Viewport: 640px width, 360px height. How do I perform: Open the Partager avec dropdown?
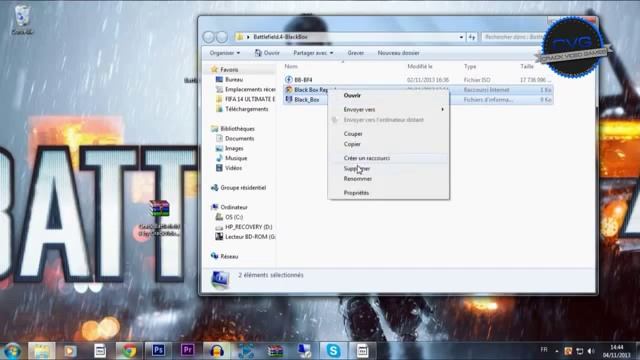click(313, 53)
